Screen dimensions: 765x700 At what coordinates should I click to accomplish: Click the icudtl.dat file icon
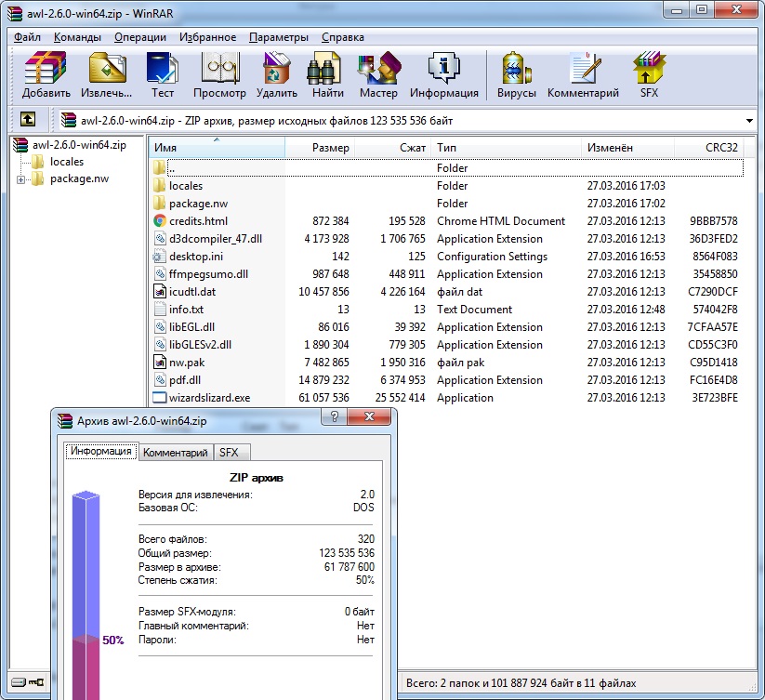point(160,292)
